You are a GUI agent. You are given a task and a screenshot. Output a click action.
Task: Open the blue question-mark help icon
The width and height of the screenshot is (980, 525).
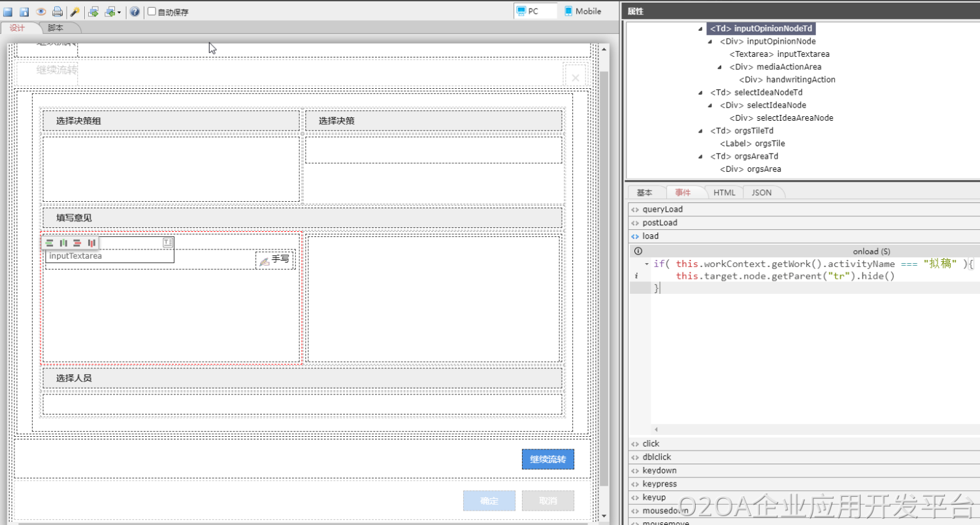click(135, 12)
